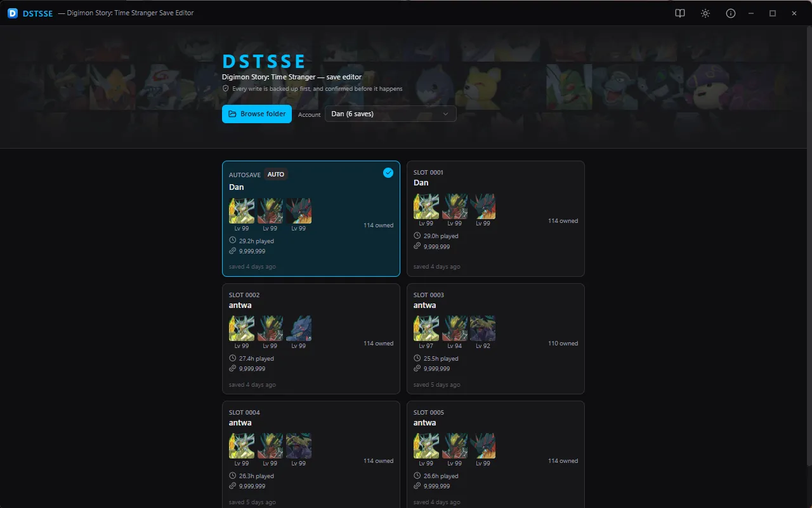Click the clock icon beside 25.5h played

(417, 358)
